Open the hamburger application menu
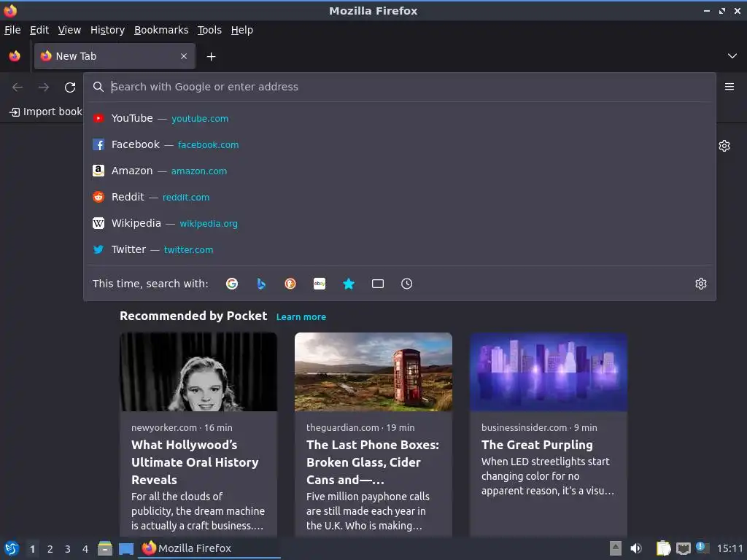Viewport: 747px width, 560px height. click(x=729, y=87)
